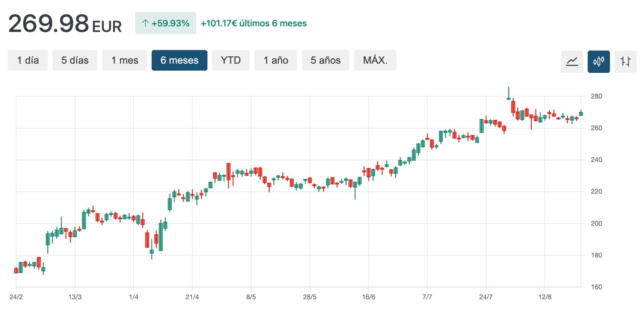Click the first candlestick at 24/2
Screen dimensions: 644x310
(16, 270)
